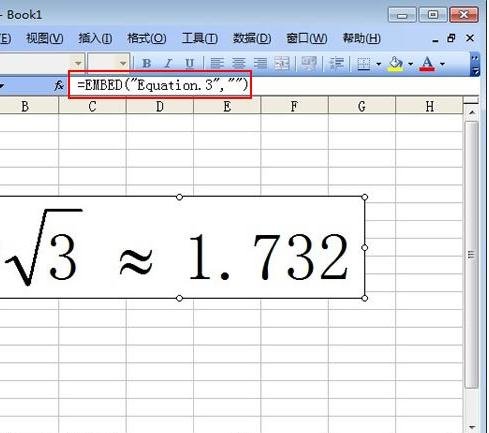The image size is (489, 433).
Task: Open borders dropdown arrow
Action: click(x=378, y=64)
